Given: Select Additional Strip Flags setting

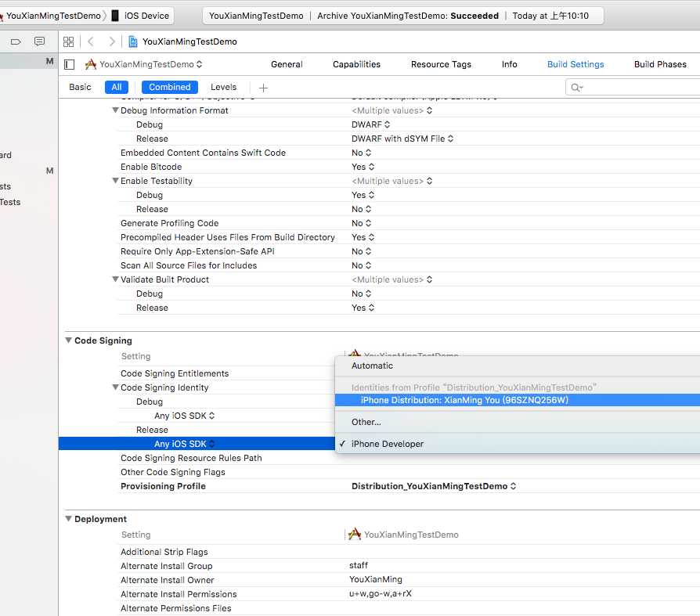Looking at the screenshot, I should (164, 552).
